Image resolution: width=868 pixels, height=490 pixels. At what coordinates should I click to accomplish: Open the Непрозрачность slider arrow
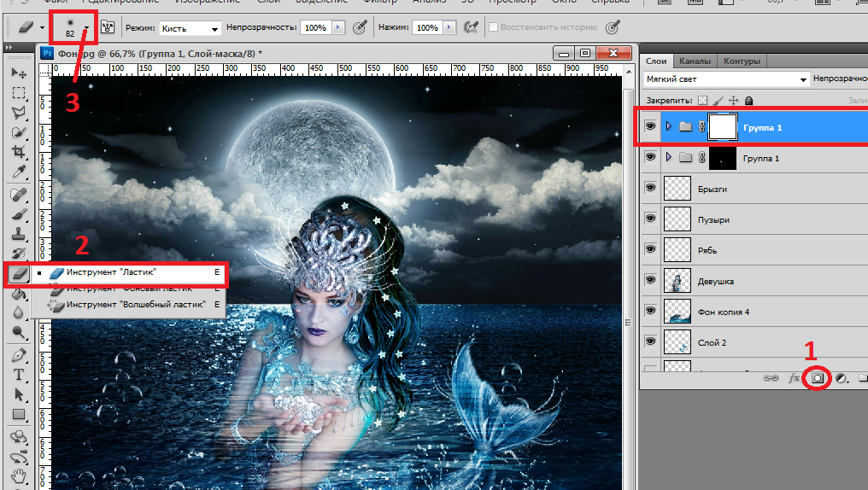coord(338,28)
